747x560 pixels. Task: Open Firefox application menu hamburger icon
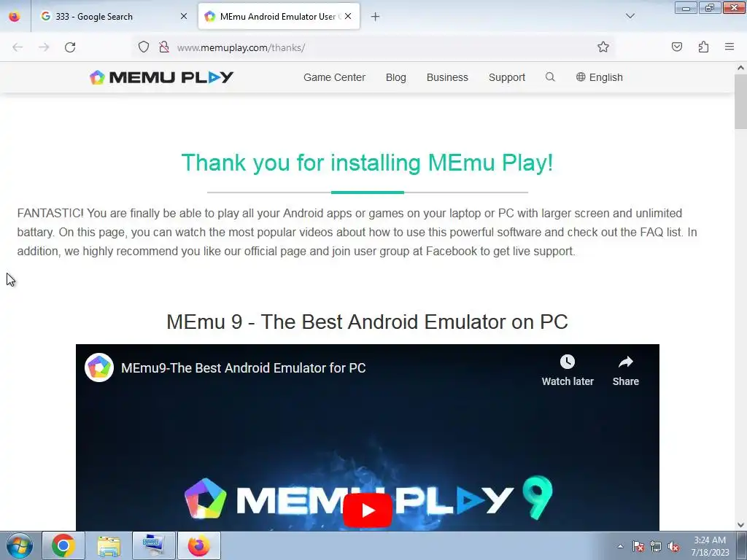click(729, 47)
